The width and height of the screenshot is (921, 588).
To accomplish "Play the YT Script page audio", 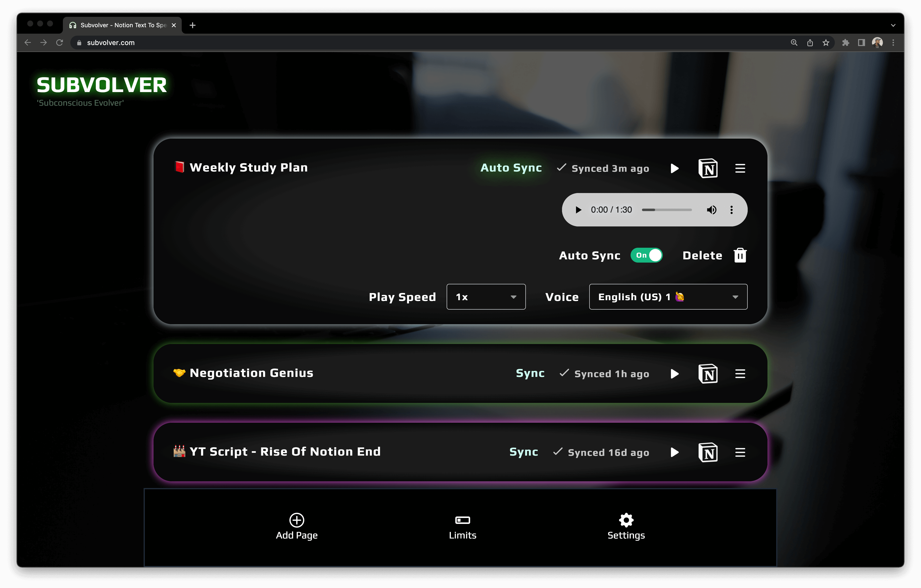I will [x=674, y=452].
